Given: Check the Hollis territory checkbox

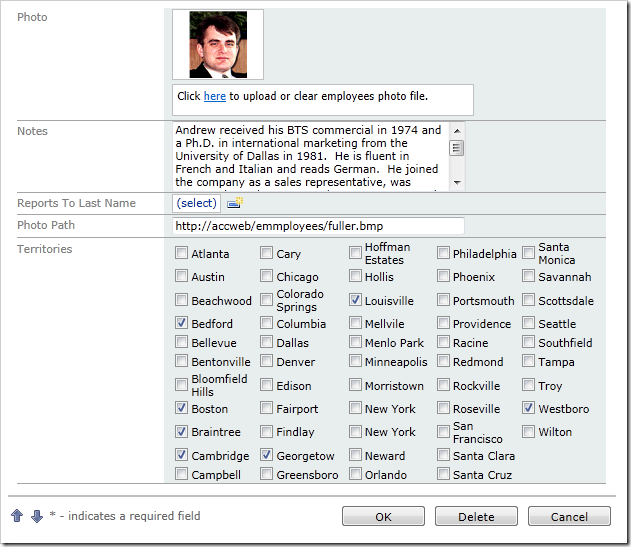Looking at the screenshot, I should [x=355, y=276].
